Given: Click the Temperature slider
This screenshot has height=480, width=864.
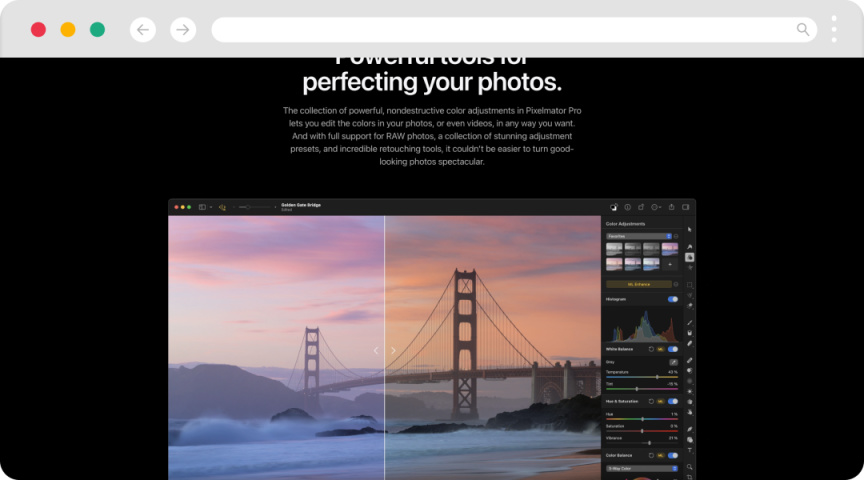Looking at the screenshot, I should (642, 377).
